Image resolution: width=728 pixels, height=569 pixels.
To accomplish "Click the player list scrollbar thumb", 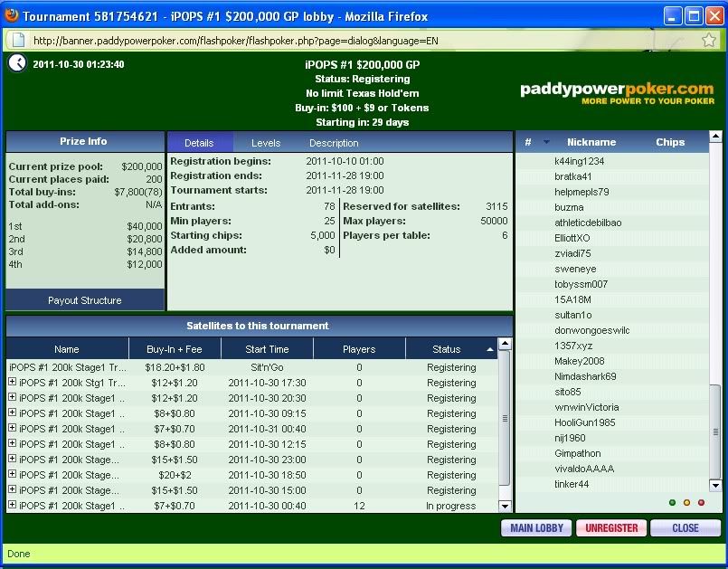I will click(715, 431).
